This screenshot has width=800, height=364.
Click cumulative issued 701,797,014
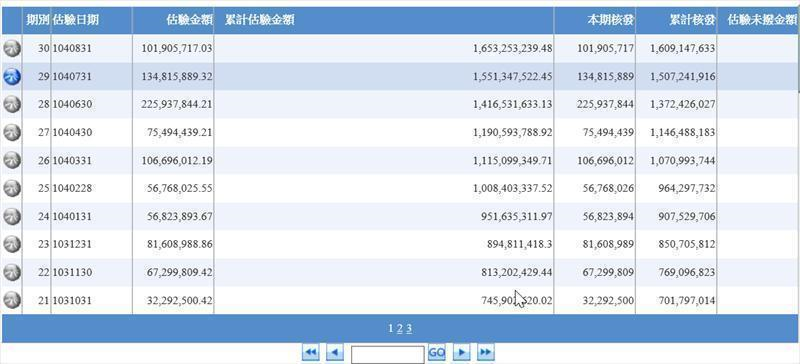(x=686, y=301)
